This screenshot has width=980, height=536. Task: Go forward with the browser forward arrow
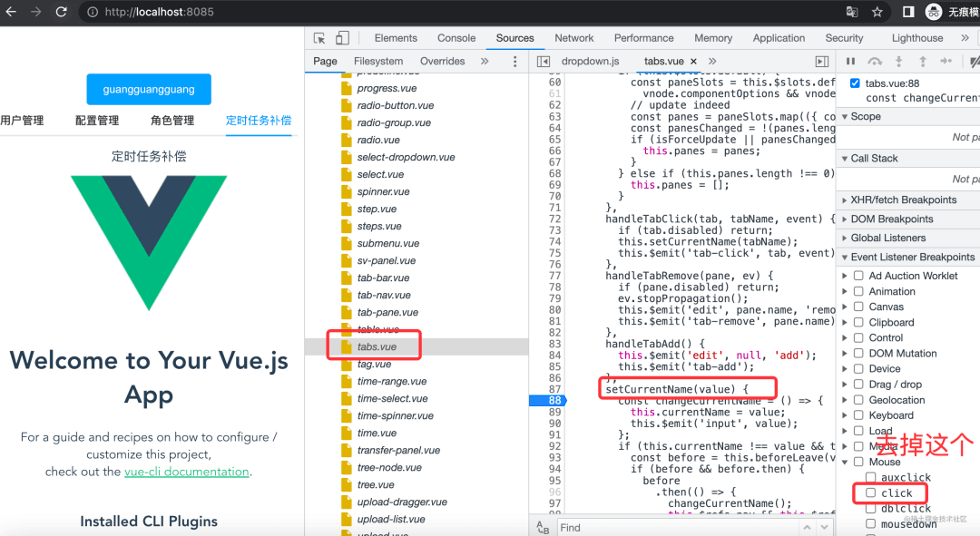tap(36, 12)
